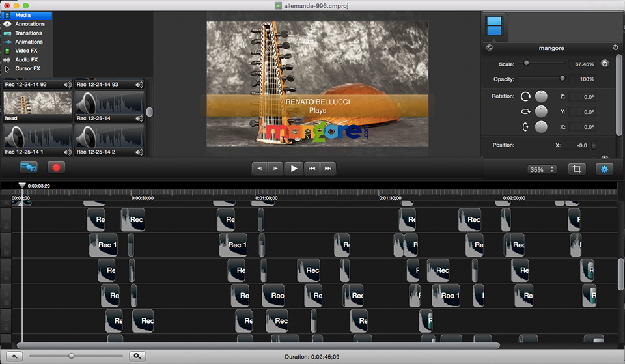Click the Position X stepper arrows
Screen dimensions: 625x364
[x=594, y=145]
